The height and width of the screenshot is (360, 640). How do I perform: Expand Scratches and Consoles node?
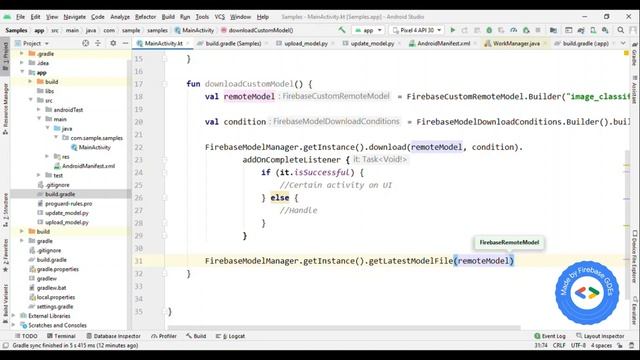[x=13, y=325]
